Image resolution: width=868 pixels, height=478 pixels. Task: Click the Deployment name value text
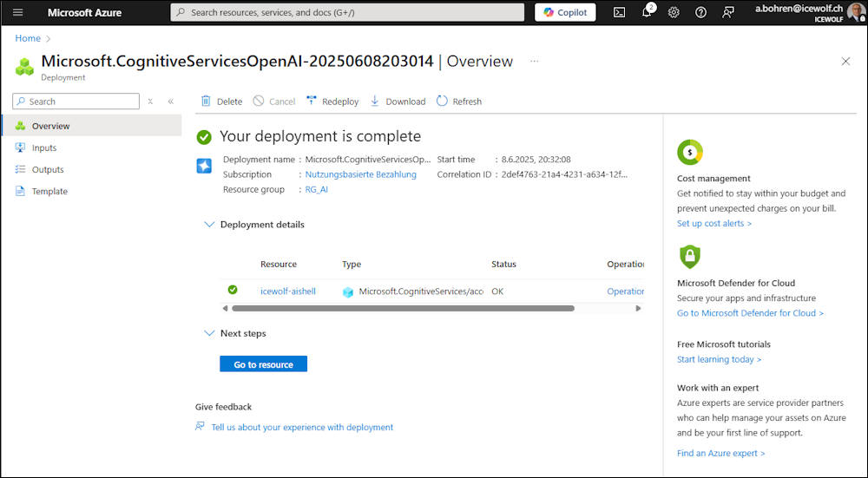(367, 160)
